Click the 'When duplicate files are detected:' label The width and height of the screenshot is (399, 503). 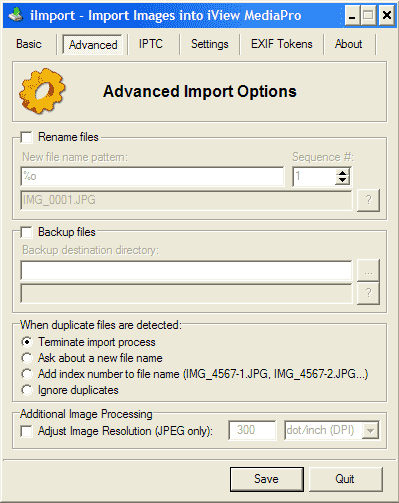pyautogui.click(x=101, y=325)
